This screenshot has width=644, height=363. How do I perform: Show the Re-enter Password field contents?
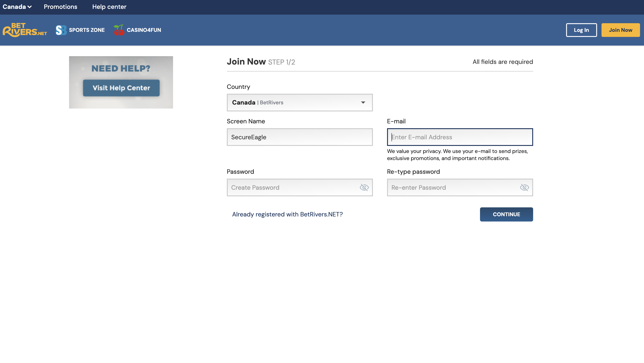pyautogui.click(x=524, y=187)
